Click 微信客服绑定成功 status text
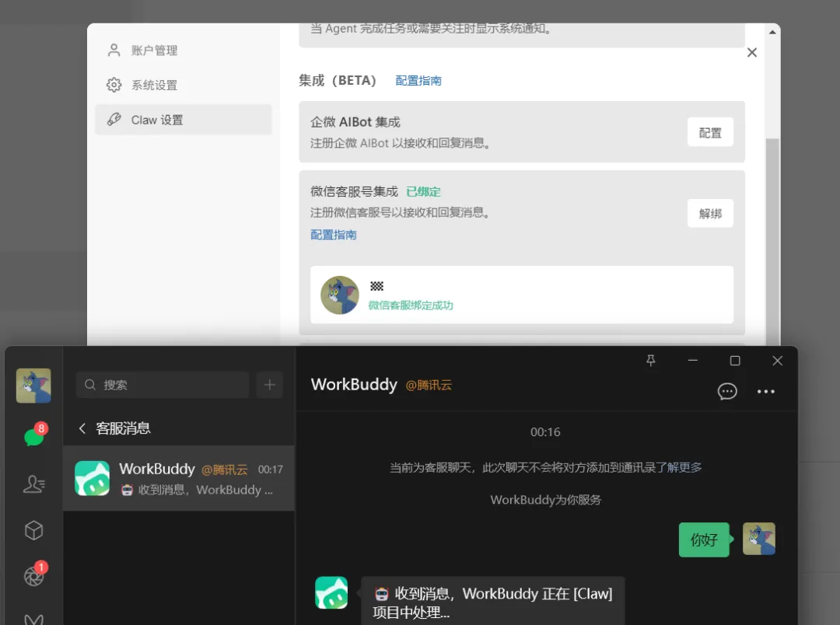 click(x=411, y=306)
